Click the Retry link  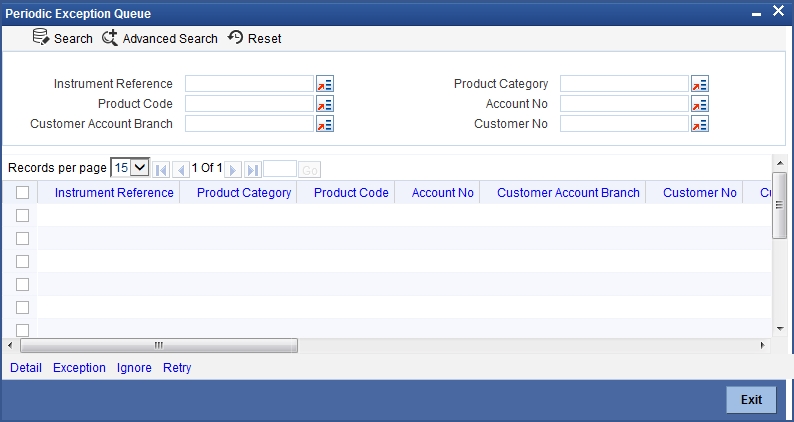click(177, 368)
